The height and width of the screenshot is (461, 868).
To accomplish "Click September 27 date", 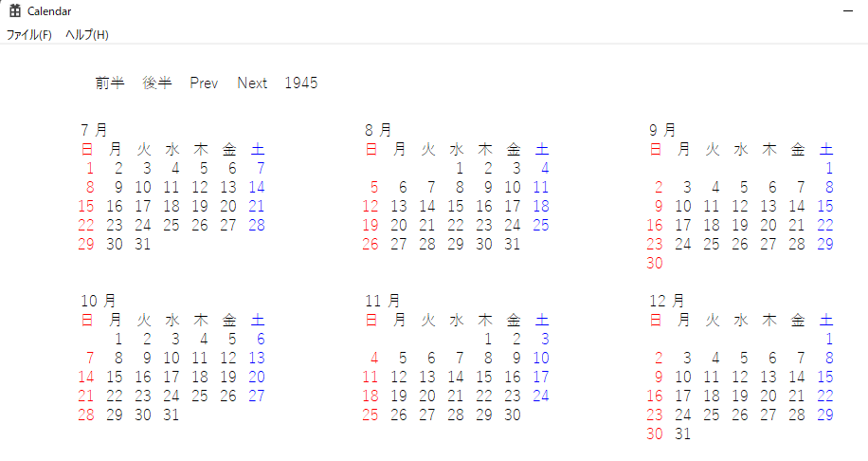I will [x=769, y=244].
